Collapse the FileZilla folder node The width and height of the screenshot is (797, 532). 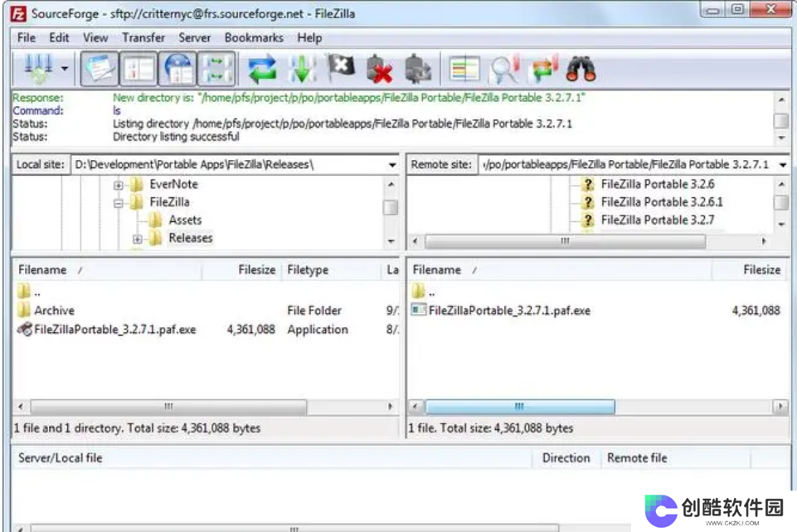[118, 204]
